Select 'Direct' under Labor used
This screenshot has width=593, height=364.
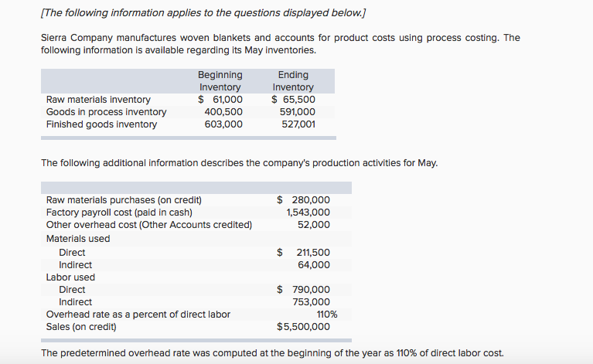tap(72, 290)
